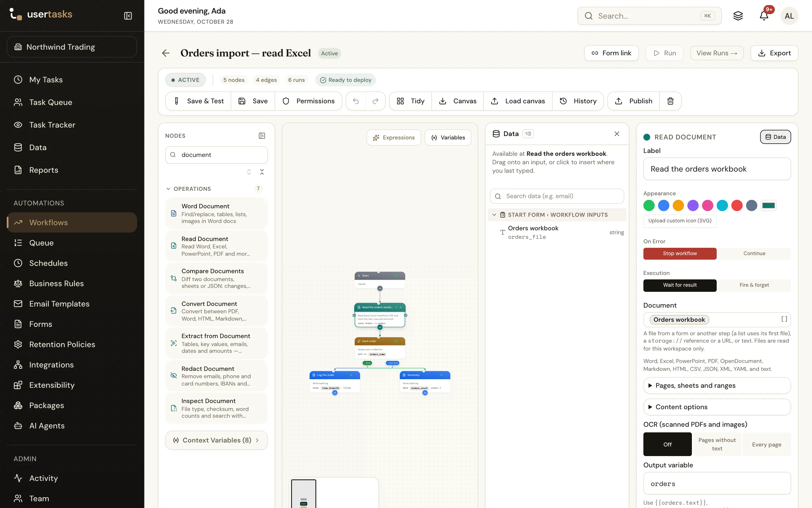Set OCR to Every page
Screen dimensions: 812x508
tap(767, 444)
